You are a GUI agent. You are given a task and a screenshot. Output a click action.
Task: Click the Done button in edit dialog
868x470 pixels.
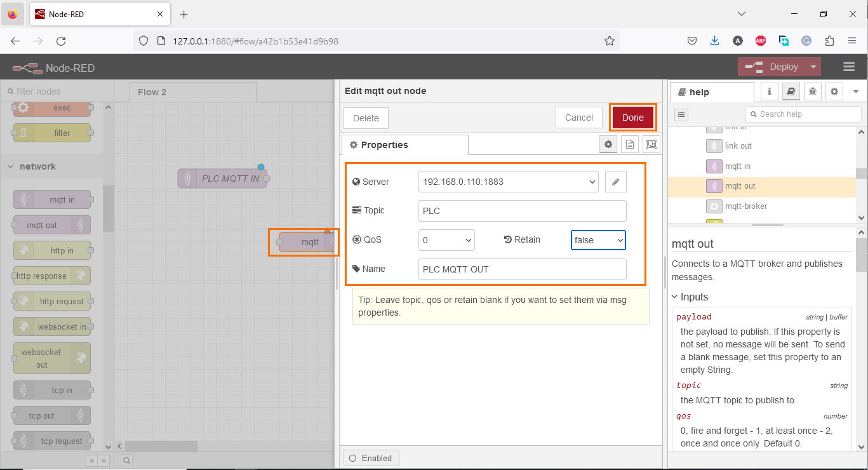tap(632, 117)
